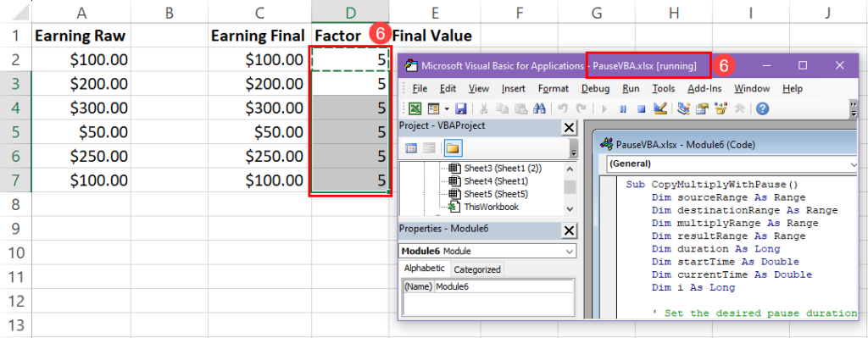Open the Tools menu
Viewport: 868px width, 338px height.
click(x=664, y=88)
